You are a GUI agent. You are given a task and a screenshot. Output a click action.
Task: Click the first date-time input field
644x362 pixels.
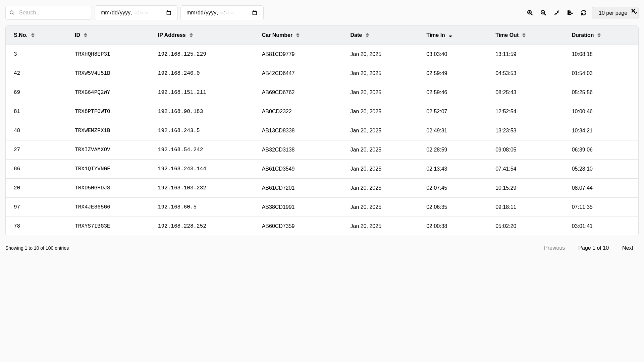pyautogui.click(x=131, y=13)
